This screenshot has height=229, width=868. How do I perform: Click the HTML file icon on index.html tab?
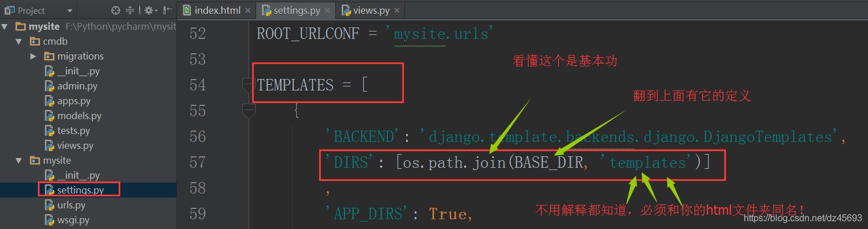pos(187,10)
